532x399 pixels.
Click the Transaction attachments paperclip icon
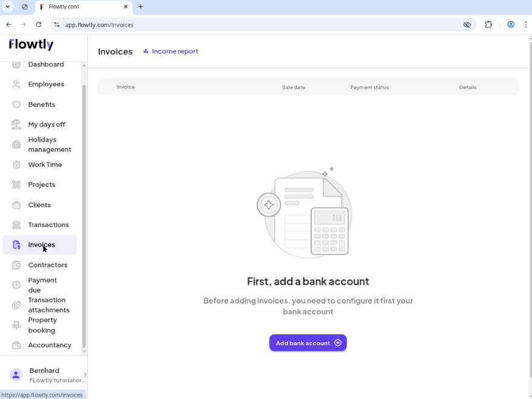[16, 305]
